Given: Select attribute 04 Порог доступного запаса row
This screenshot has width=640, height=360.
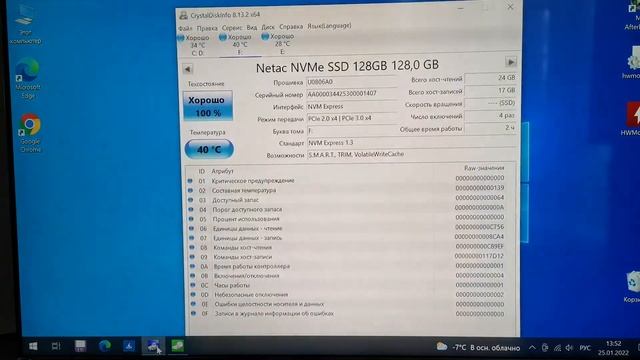Looking at the screenshot, I should pos(347,209).
